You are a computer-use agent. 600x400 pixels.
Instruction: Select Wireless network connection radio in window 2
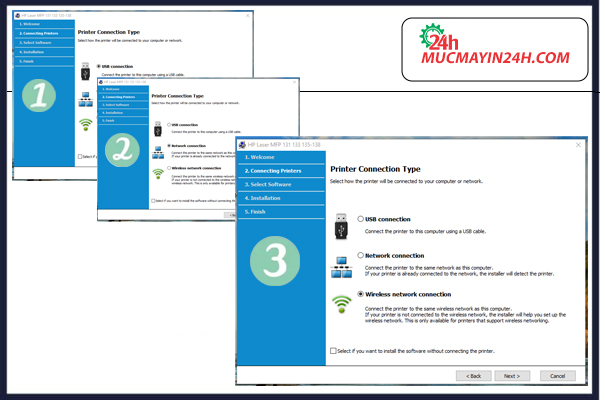[x=169, y=168]
